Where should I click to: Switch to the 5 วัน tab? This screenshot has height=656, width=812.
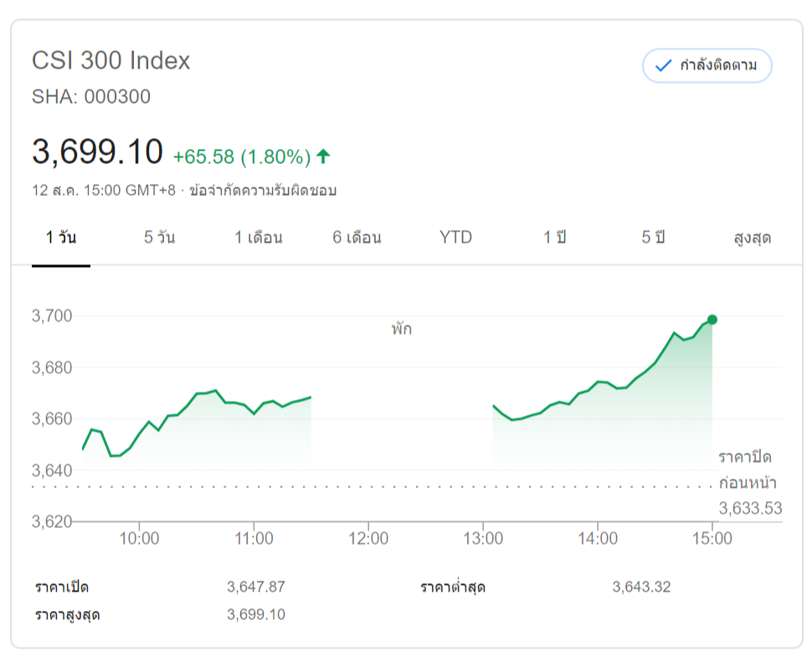[159, 238]
